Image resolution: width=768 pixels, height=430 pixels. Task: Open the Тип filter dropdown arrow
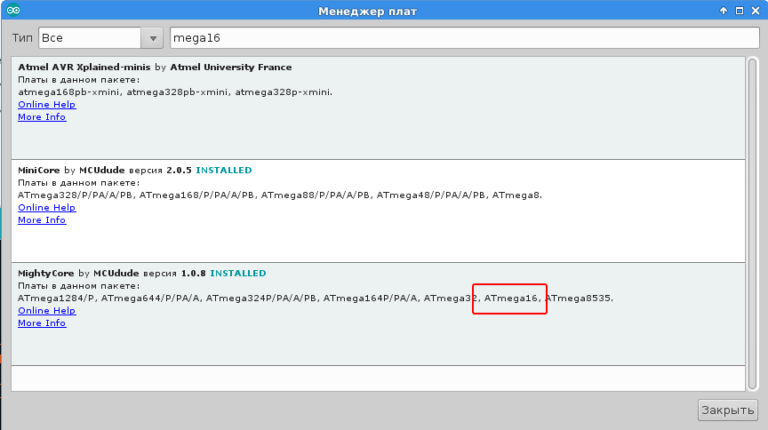click(x=153, y=38)
